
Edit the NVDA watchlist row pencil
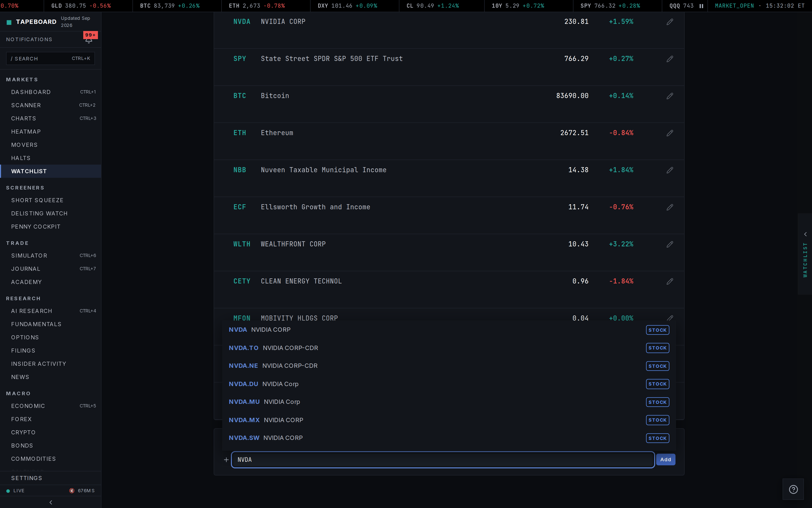click(670, 22)
